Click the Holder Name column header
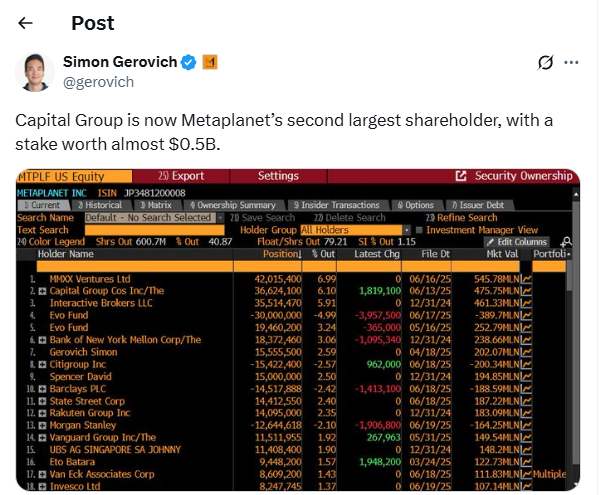The width and height of the screenshot is (599, 495). (x=65, y=254)
